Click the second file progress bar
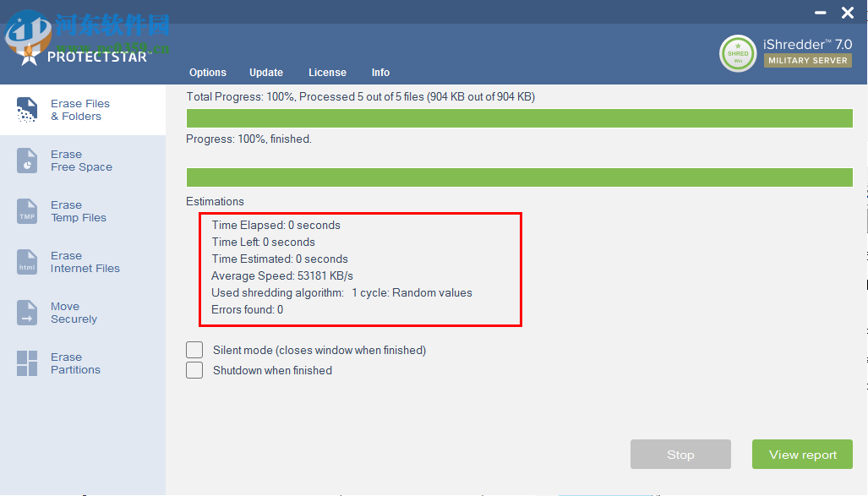This screenshot has height=496, width=868. (x=519, y=177)
